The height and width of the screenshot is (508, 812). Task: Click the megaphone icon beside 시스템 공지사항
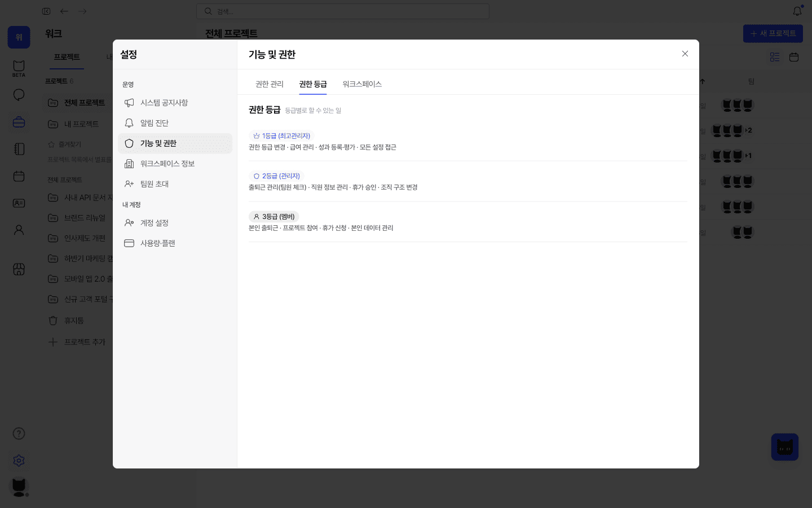click(129, 103)
